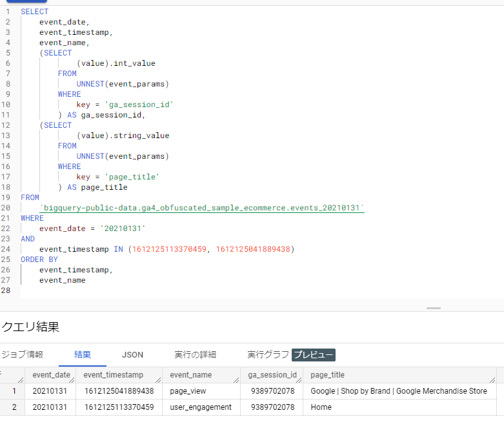Click AS ga_session_id alias on line 11
504x426 pixels.
pyautogui.click(x=106, y=115)
